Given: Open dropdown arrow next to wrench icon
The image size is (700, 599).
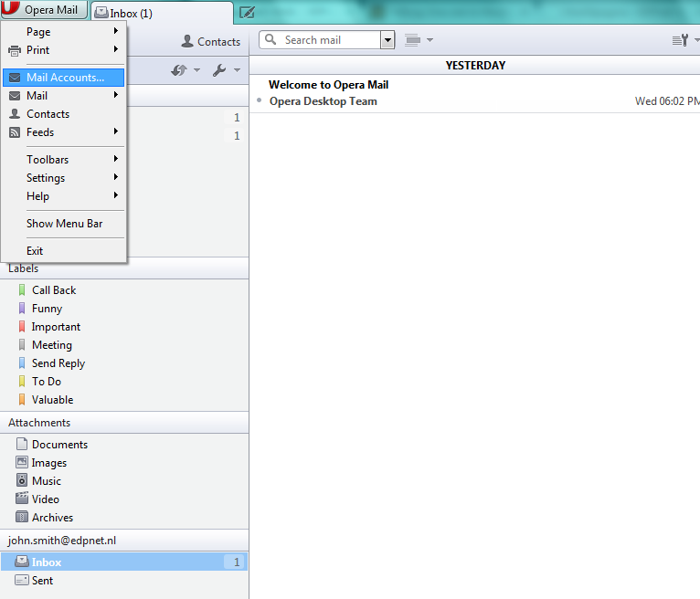Looking at the screenshot, I should [x=237, y=70].
